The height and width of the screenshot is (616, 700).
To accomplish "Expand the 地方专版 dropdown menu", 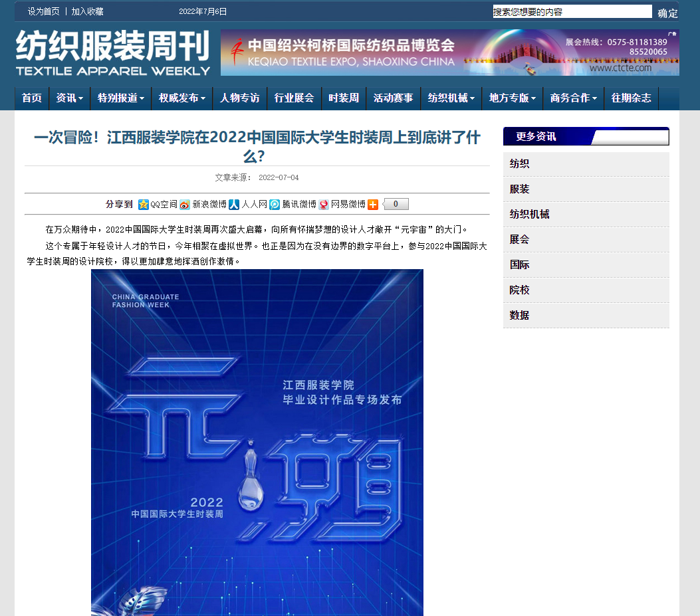I will coord(512,98).
